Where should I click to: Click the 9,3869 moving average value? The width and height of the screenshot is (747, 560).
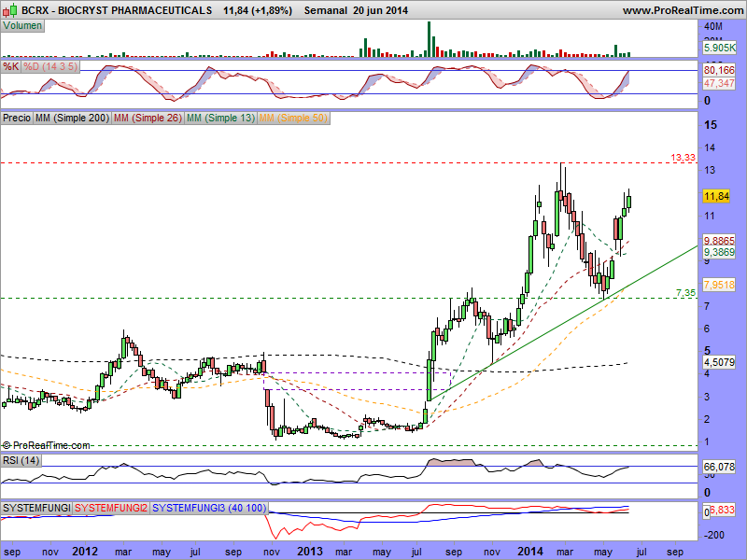point(719,252)
